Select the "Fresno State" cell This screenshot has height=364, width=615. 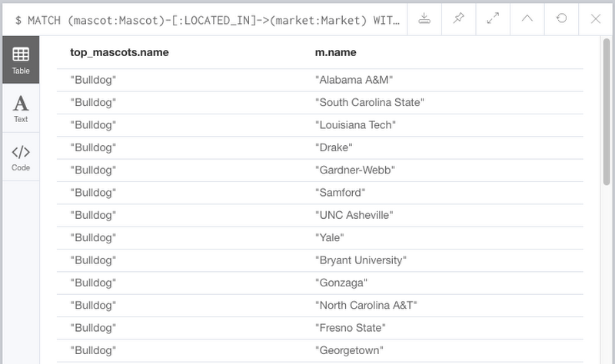pyautogui.click(x=351, y=328)
